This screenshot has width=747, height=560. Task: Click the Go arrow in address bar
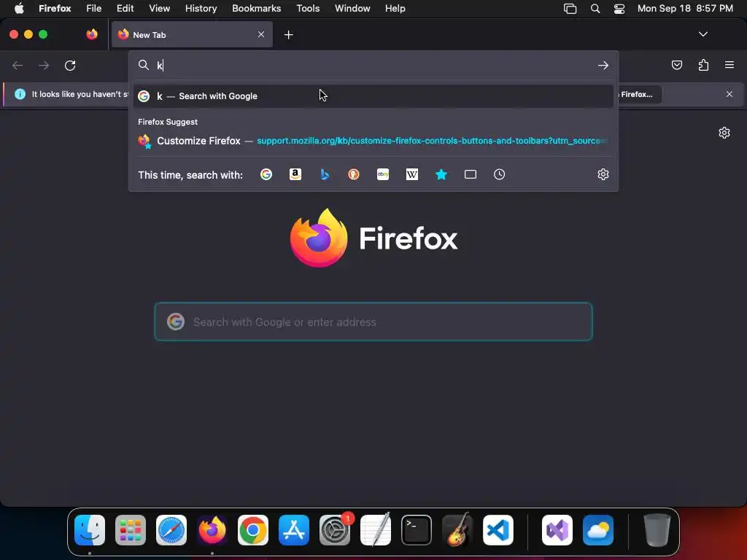(x=603, y=65)
